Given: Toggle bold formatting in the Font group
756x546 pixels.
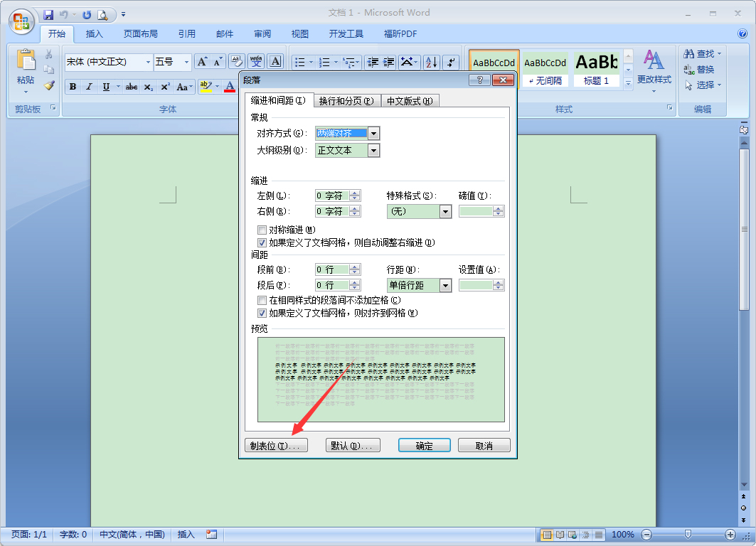Looking at the screenshot, I should tap(72, 86).
